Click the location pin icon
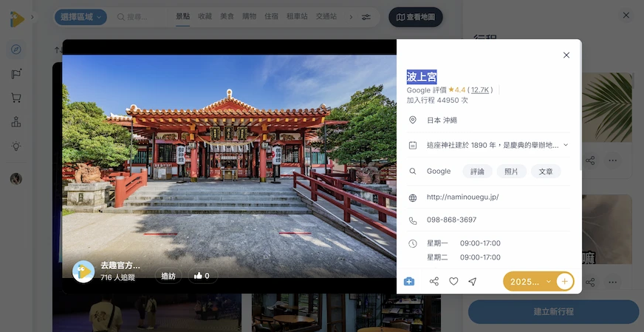644x332 pixels. tap(413, 120)
